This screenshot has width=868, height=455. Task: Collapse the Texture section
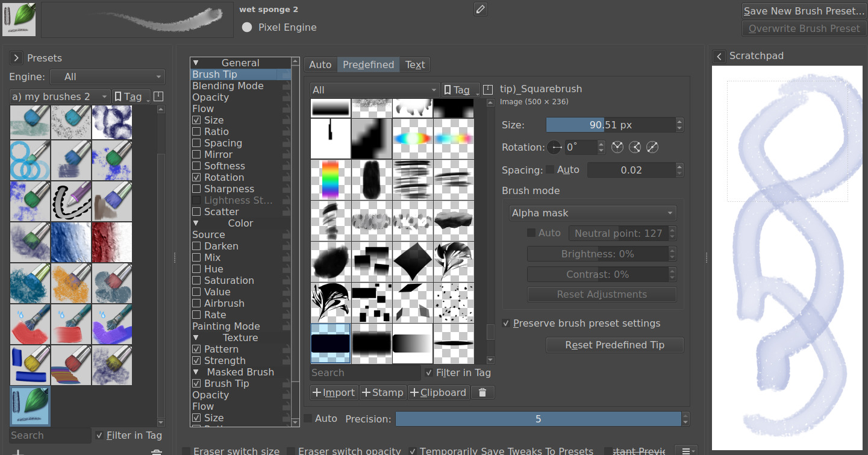[196, 338]
